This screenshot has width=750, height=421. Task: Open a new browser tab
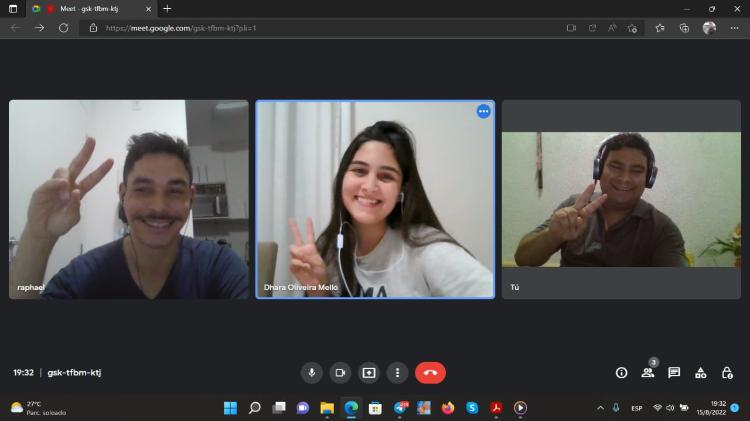[x=167, y=9]
